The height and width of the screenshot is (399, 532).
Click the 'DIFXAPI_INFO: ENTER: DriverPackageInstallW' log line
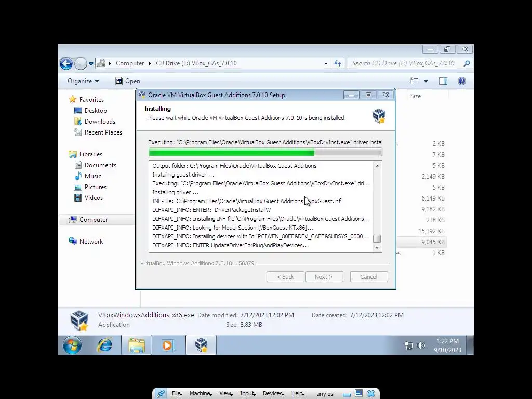[x=211, y=210]
